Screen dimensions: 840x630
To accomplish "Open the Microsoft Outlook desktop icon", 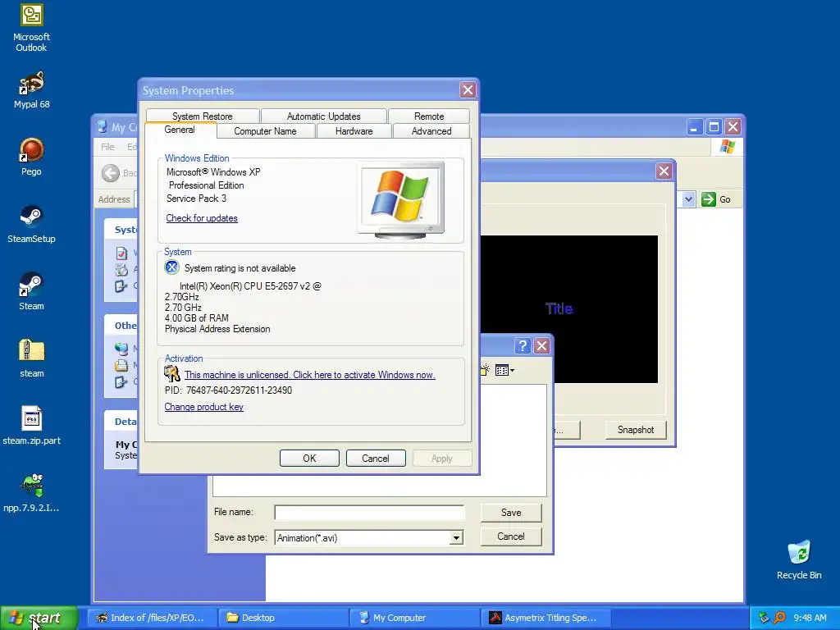I will (31, 27).
